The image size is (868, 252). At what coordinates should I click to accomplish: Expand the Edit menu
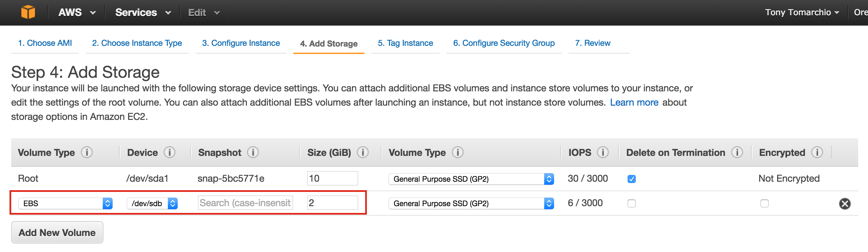click(204, 13)
